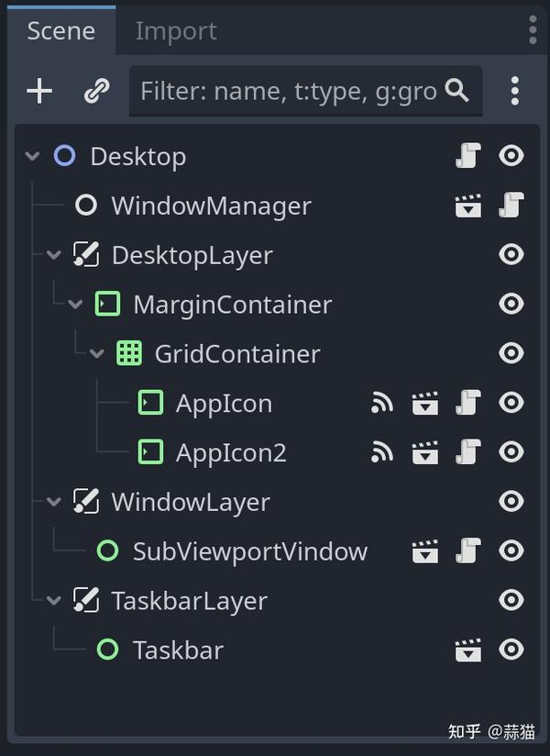Collapse the Desktop root node
This screenshot has height=756, width=550.
click(x=33, y=156)
